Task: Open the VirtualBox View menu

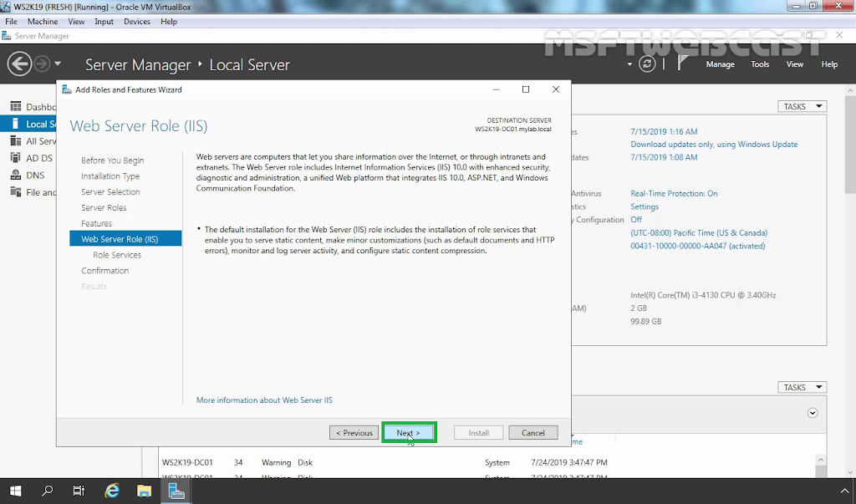Action: pyautogui.click(x=76, y=21)
